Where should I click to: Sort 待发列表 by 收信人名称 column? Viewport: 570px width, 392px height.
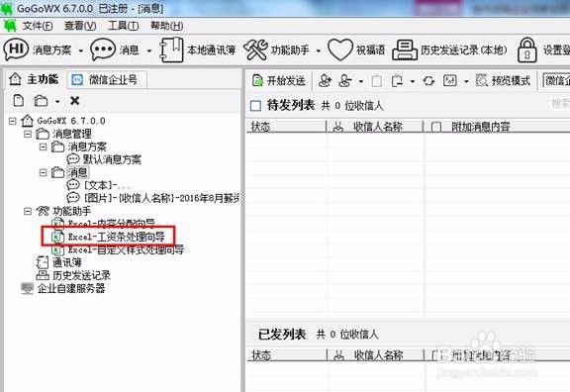click(x=375, y=127)
